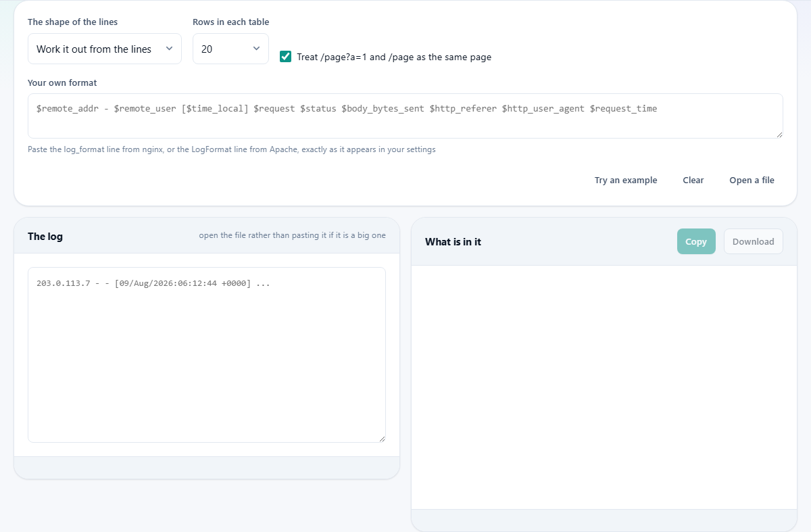
Task: Click the 'What is in it' heading
Action: click(453, 241)
